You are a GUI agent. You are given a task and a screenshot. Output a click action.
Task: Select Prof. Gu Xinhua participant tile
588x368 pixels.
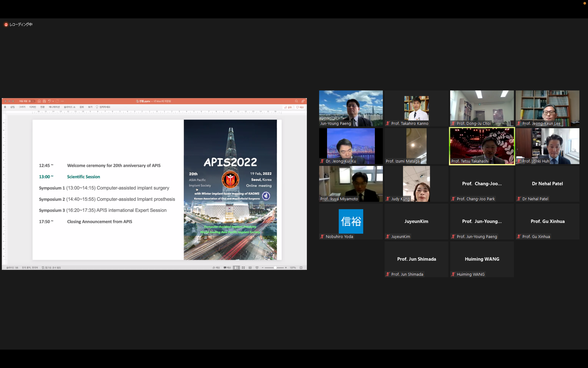tap(547, 221)
